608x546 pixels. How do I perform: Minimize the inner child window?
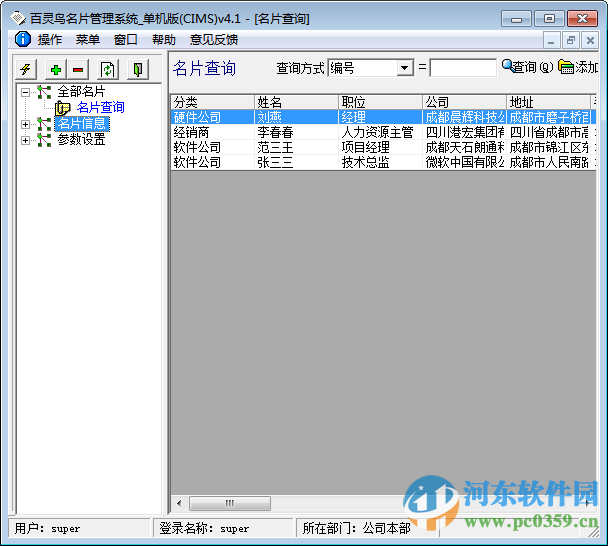coord(551,40)
